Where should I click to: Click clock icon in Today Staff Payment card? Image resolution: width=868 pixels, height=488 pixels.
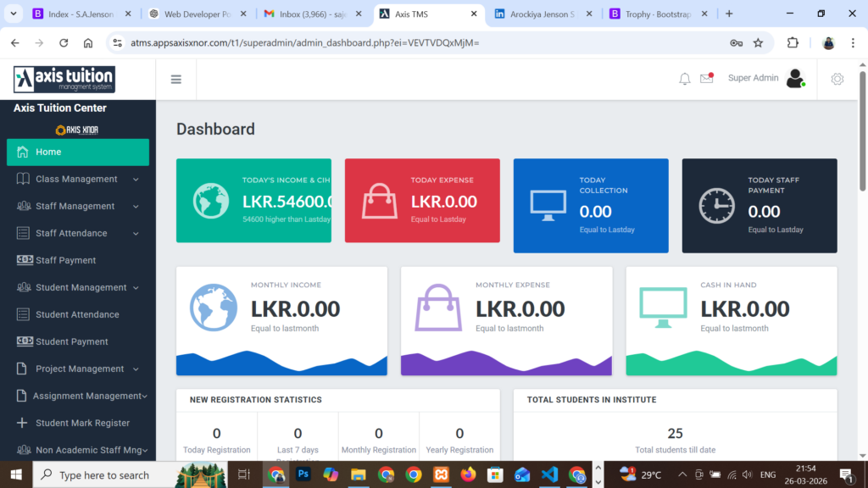(717, 206)
